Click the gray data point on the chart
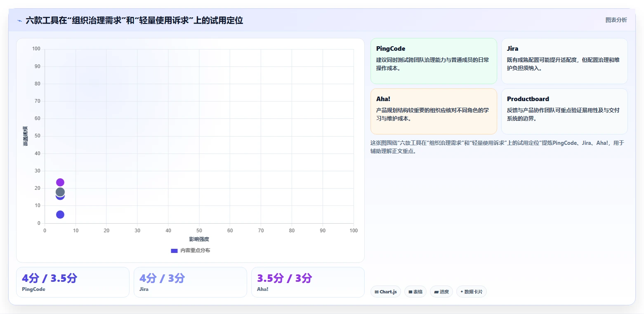 pos(60,192)
